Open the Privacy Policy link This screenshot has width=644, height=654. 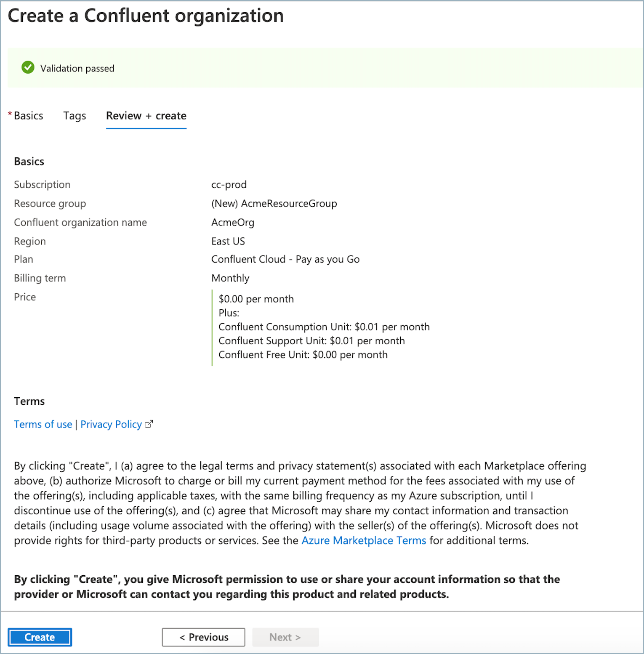click(x=111, y=424)
